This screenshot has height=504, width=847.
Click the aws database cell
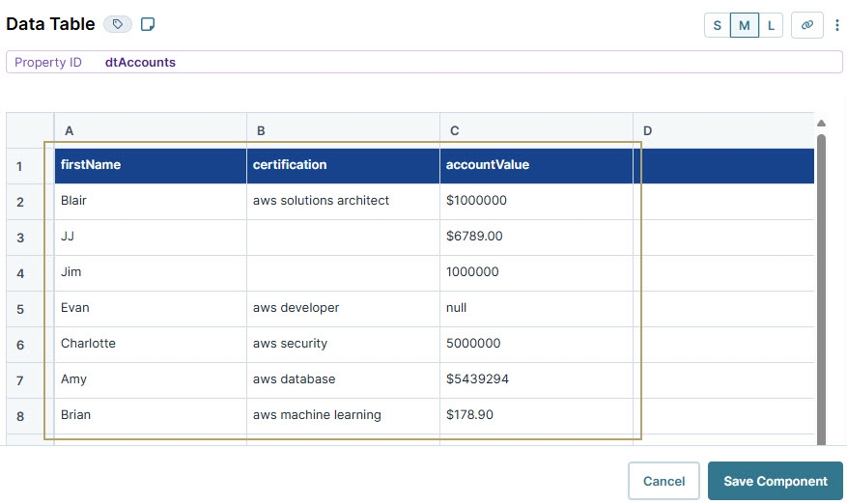pyautogui.click(x=343, y=380)
